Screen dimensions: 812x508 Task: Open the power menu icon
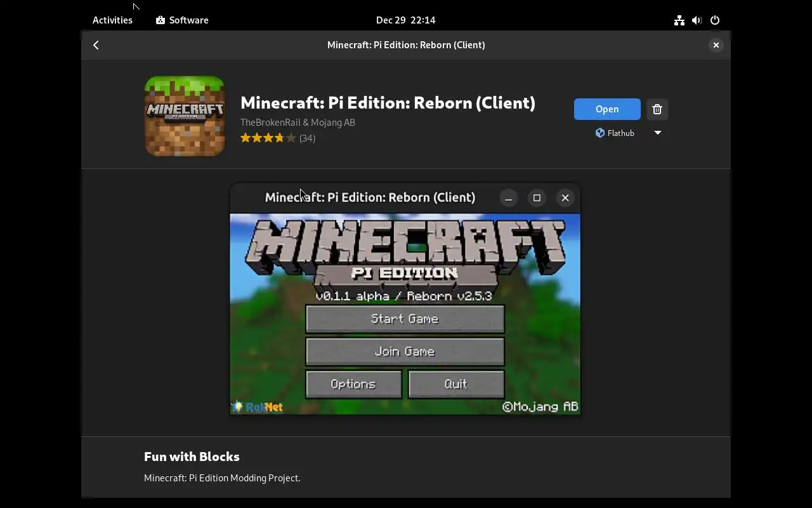715,20
